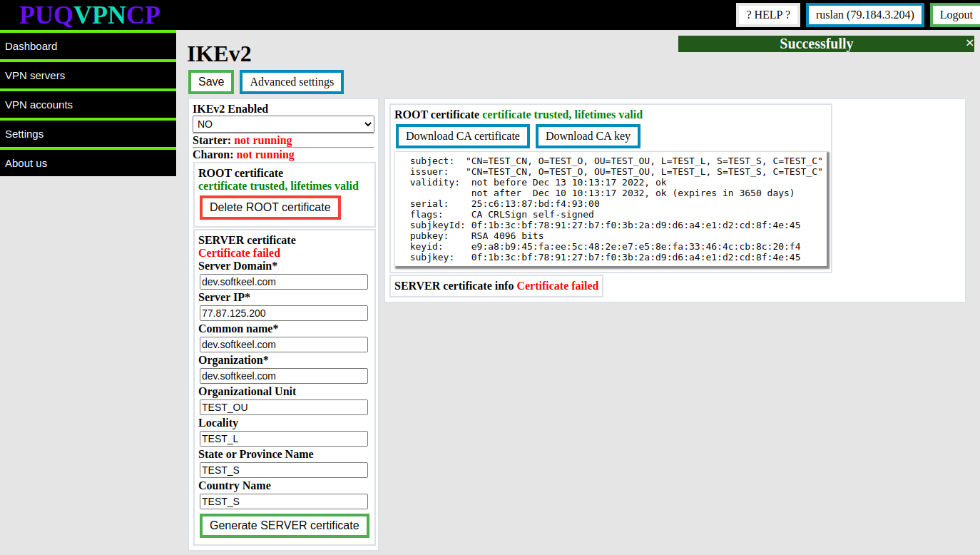Click the certificate subject line
This screenshot has height=555, width=980.
click(x=616, y=161)
